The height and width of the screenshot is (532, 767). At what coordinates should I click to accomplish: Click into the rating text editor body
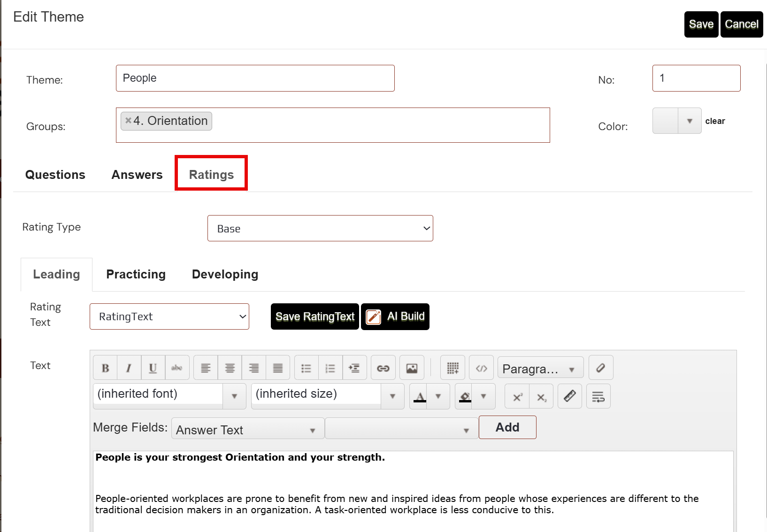pyautogui.click(x=413, y=491)
